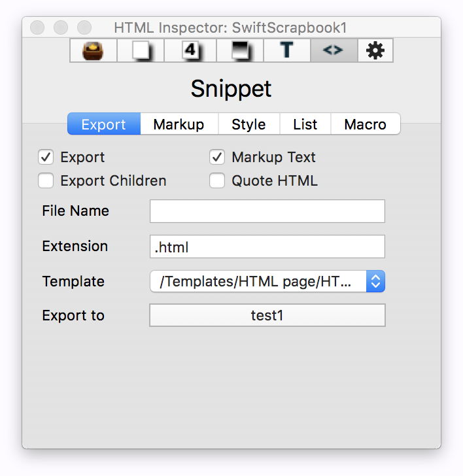Turn on the Quote HTML checkbox
The height and width of the screenshot is (476, 463).
pyautogui.click(x=217, y=181)
